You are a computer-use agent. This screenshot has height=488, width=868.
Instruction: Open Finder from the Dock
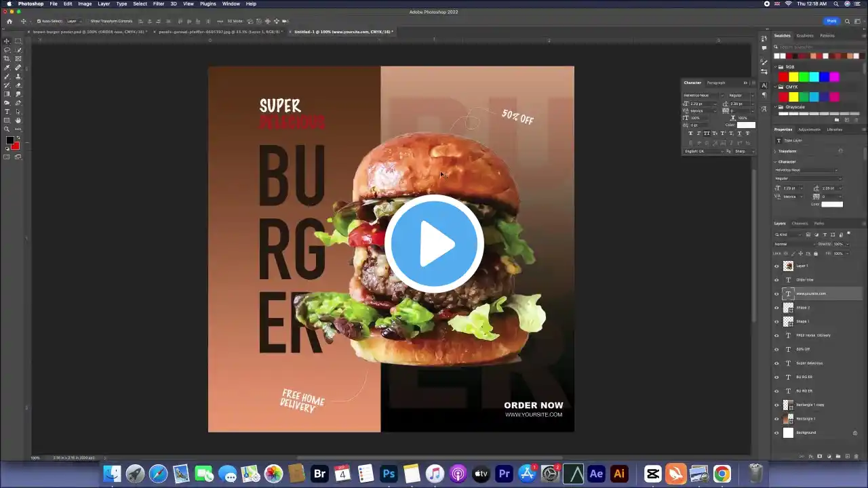pos(112,474)
